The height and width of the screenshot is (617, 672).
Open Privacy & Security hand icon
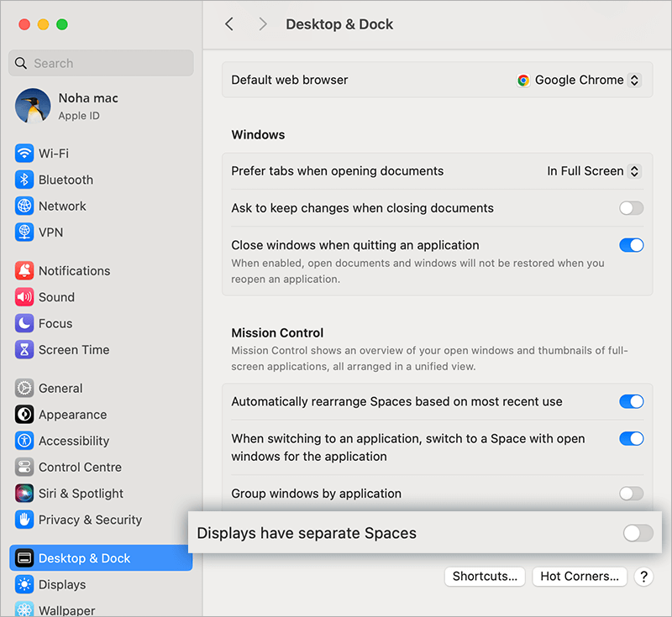[24, 520]
